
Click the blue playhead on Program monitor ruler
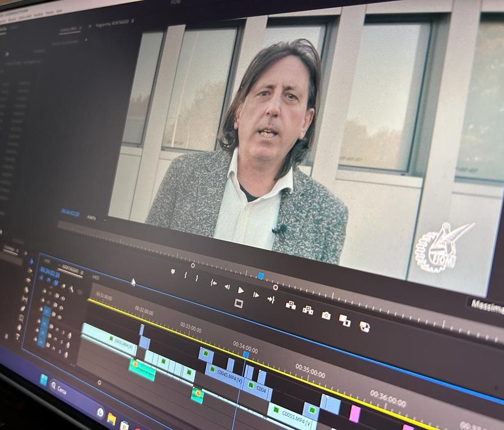point(261,275)
